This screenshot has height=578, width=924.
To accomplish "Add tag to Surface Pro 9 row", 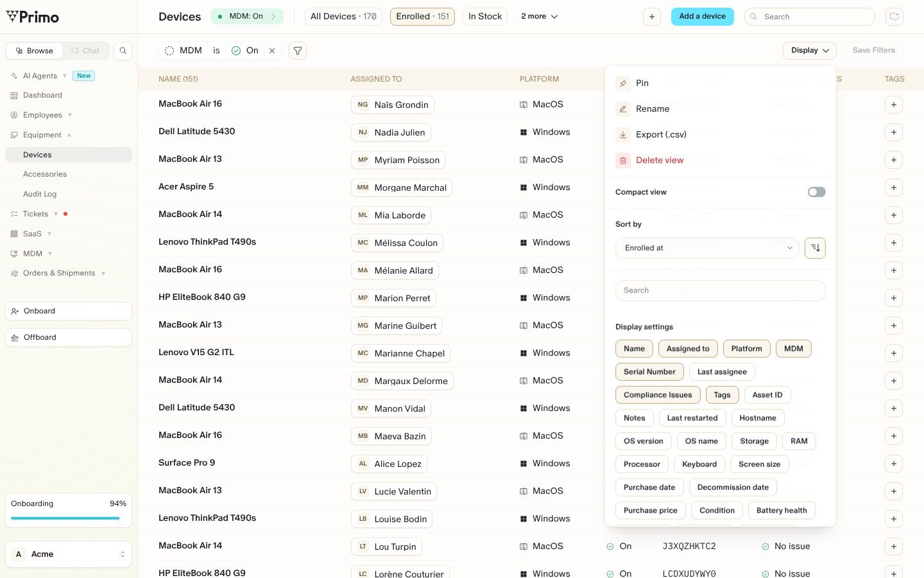I will click(x=894, y=464).
